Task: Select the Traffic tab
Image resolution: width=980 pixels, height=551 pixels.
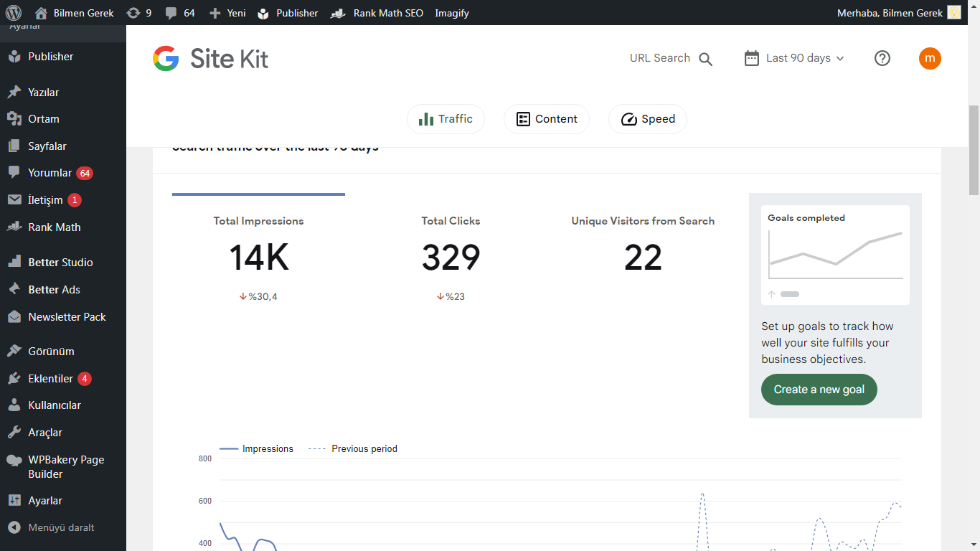Action: [x=446, y=119]
